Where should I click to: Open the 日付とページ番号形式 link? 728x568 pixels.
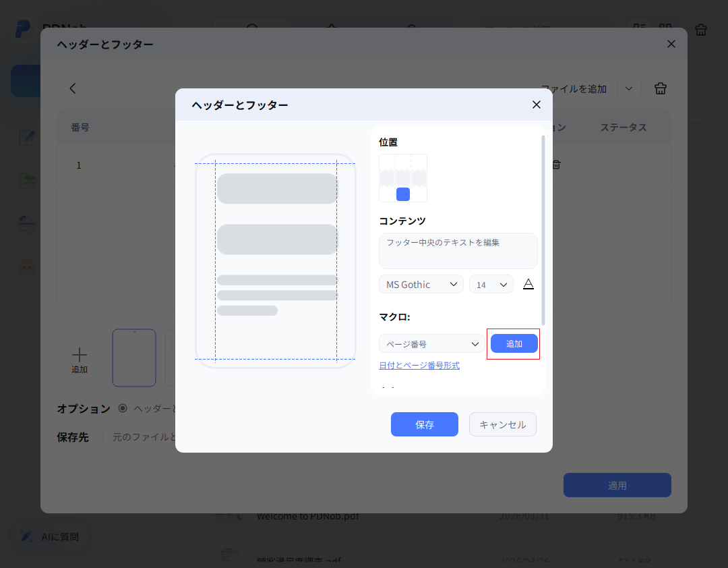(x=419, y=365)
